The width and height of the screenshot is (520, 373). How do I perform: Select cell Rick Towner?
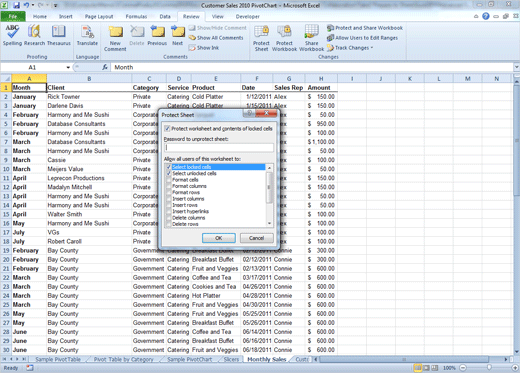(x=89, y=97)
